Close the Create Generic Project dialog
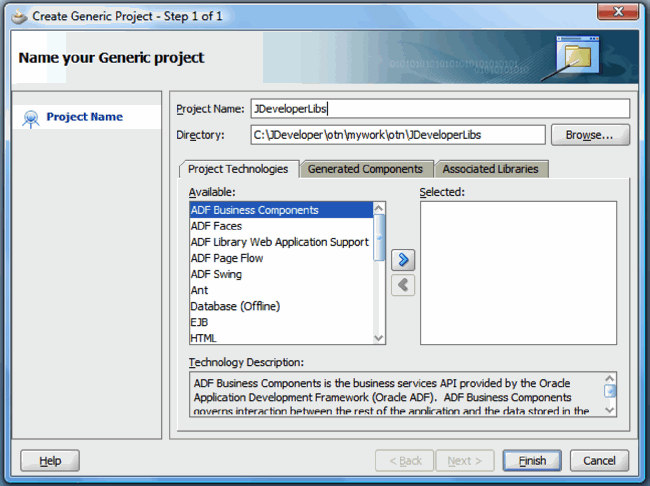Screen dimensions: 650x486 [617, 12]
